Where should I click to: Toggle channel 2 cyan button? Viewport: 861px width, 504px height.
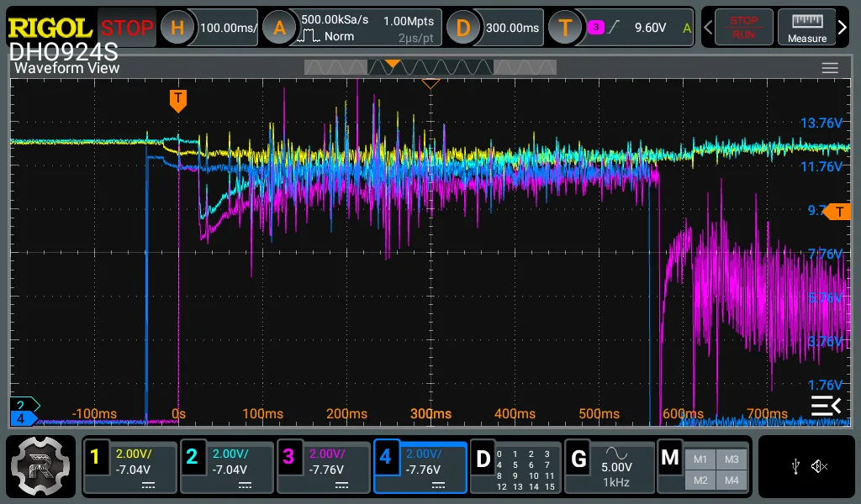227,467
